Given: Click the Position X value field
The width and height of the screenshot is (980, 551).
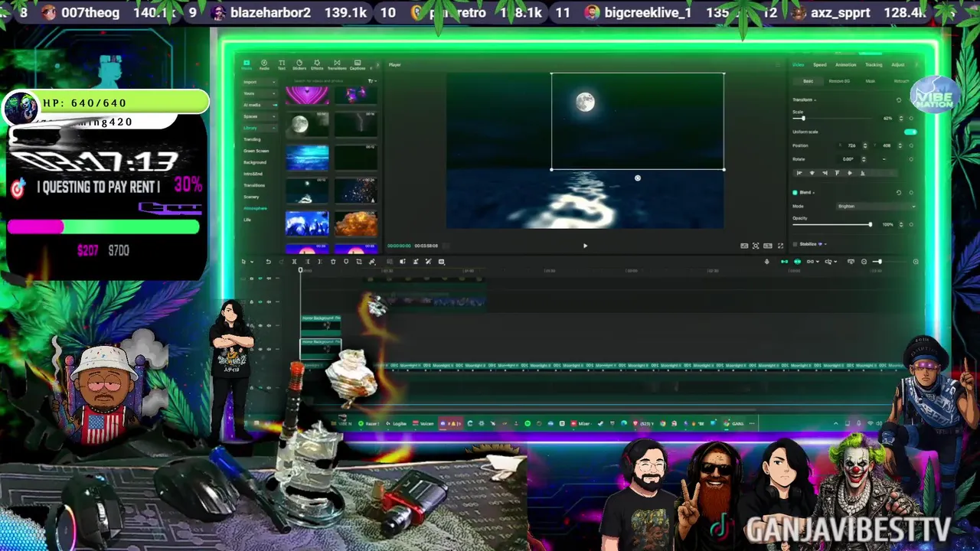Looking at the screenshot, I should point(851,145).
